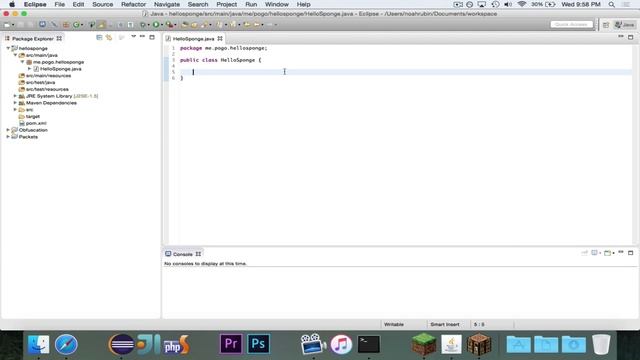Maximize the Package Explorer view

pyautogui.click(x=152, y=37)
